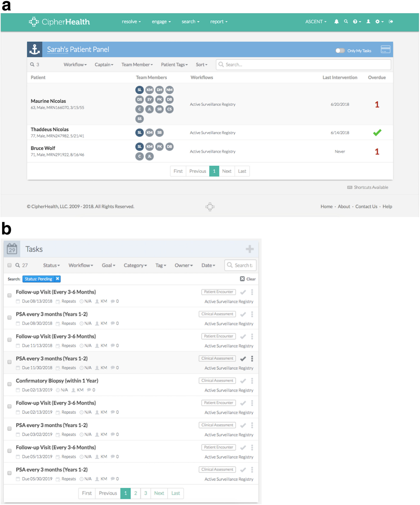
Task: Check the Follow-up Visit due 05/13/2019 checkbox
Action: coord(9,451)
